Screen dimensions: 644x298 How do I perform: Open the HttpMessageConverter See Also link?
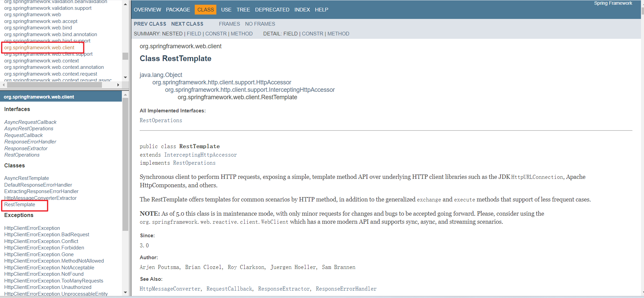(170, 289)
